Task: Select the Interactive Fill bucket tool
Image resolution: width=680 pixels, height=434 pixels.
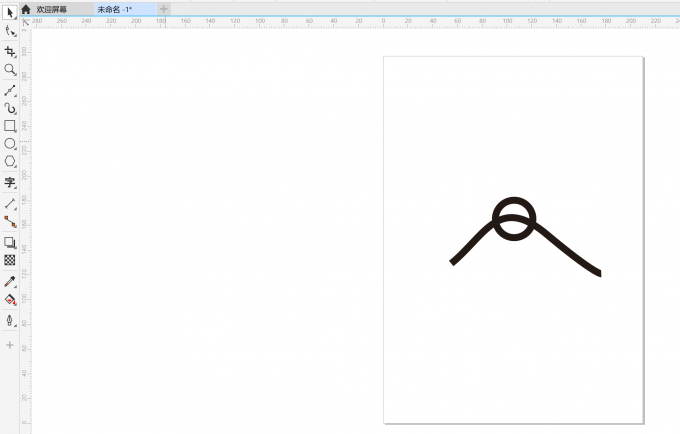Action: click(10, 299)
